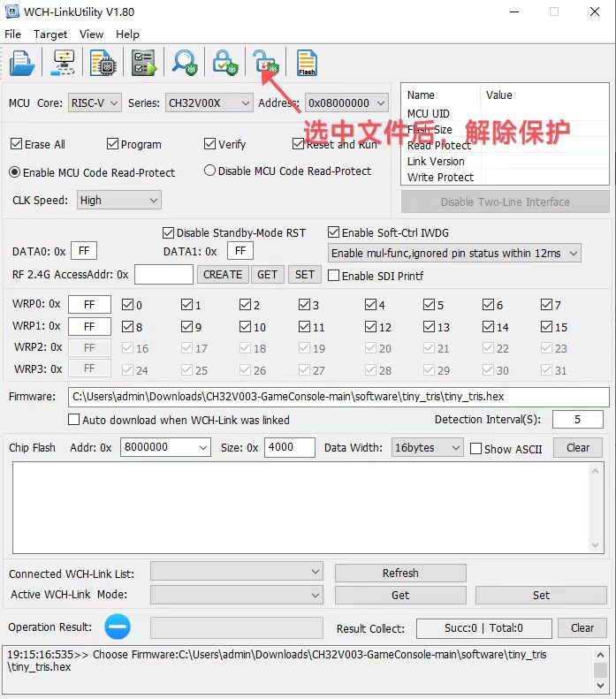Click the execute download checklist icon
Screen dimensions: 616x699
coord(144,63)
